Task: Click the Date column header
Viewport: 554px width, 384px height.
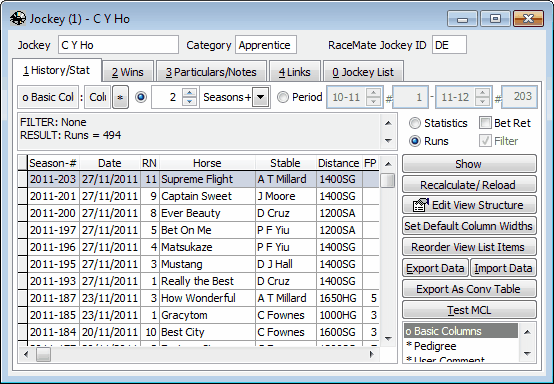Action: click(x=110, y=163)
